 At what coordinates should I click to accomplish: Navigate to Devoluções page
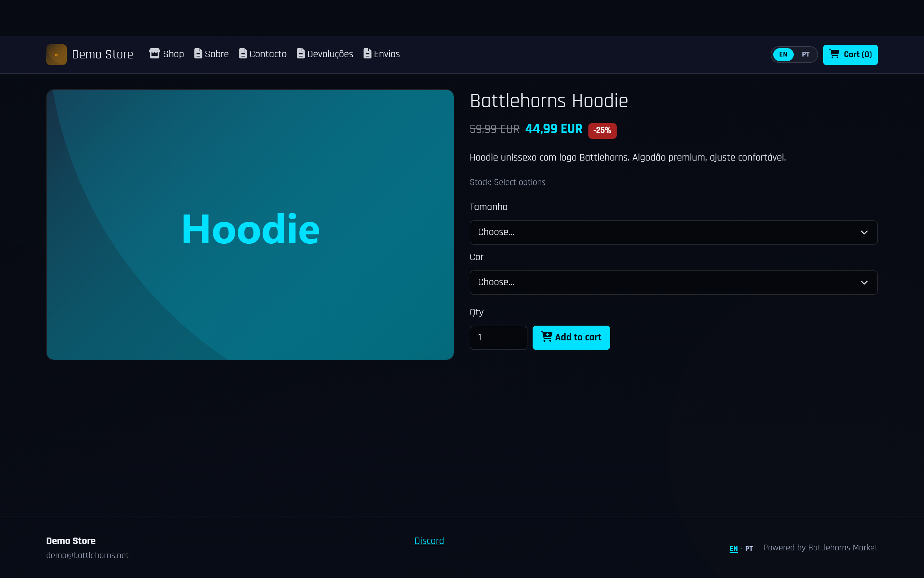click(325, 54)
